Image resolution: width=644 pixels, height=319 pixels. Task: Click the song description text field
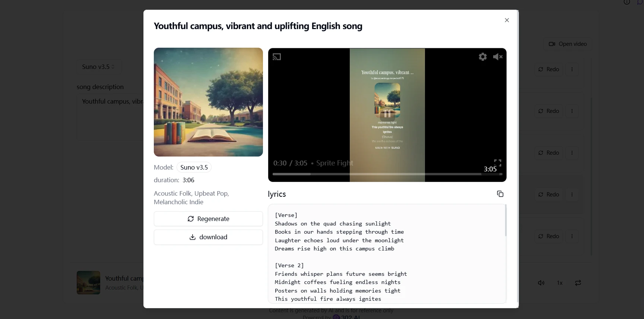[111, 117]
